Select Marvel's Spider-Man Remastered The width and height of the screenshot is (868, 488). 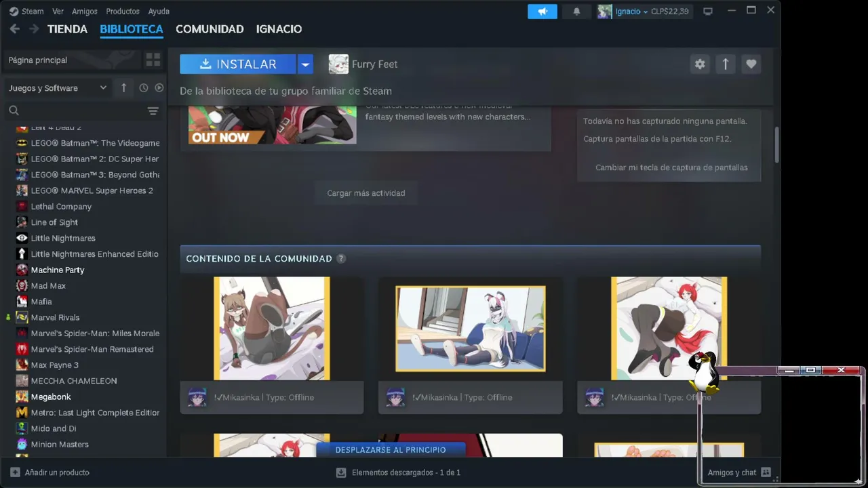click(x=92, y=349)
